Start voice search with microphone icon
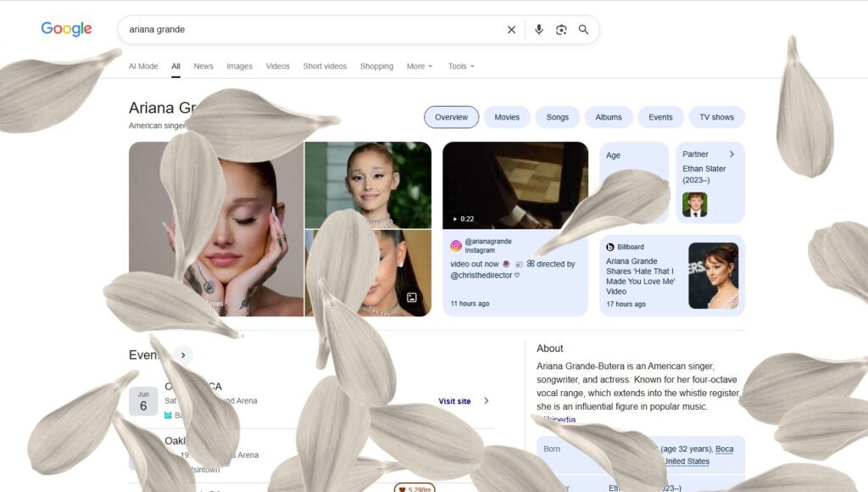The image size is (868, 492). click(538, 30)
